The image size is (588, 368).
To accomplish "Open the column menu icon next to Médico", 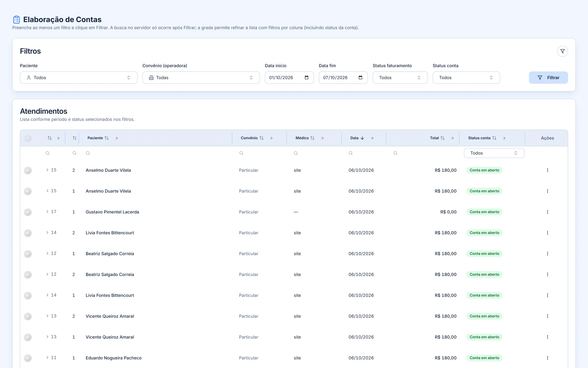I will coord(322,138).
